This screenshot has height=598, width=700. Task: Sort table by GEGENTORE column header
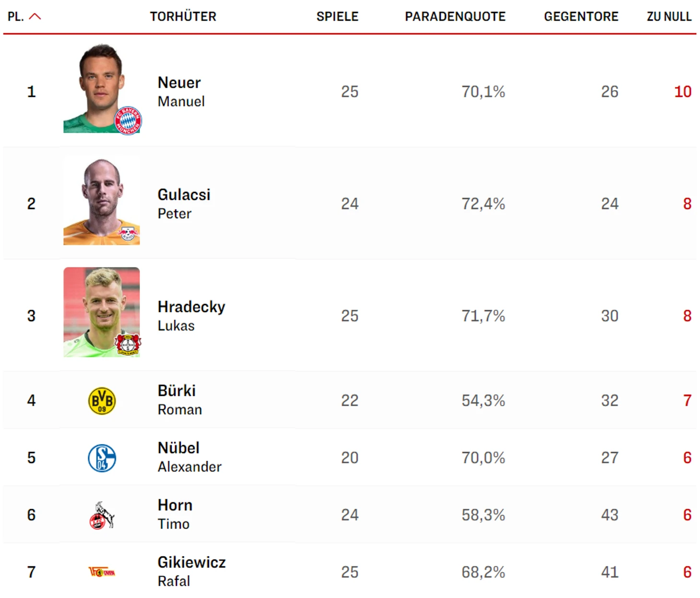581,17
